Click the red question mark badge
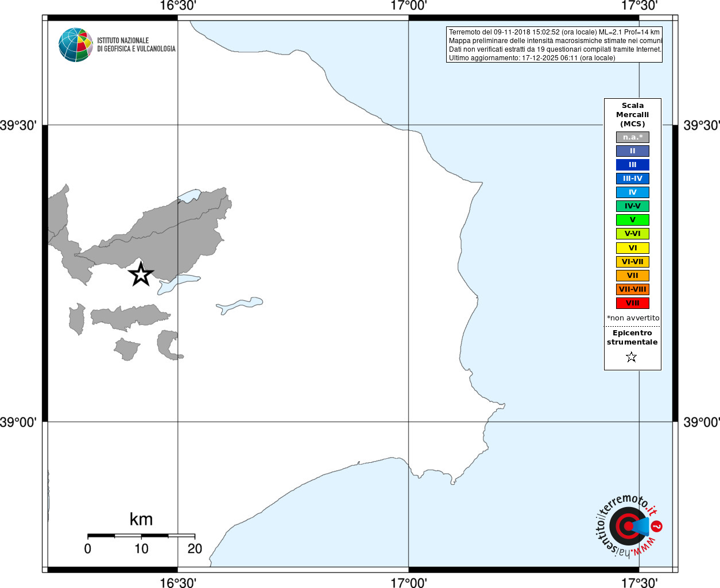720x588 pixels. (x=657, y=526)
